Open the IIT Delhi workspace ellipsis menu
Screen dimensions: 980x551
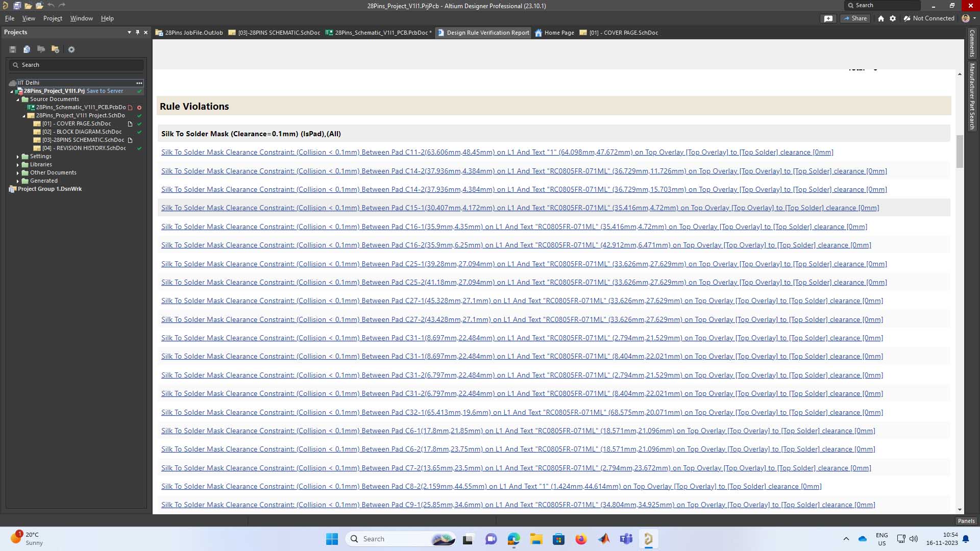click(x=139, y=83)
